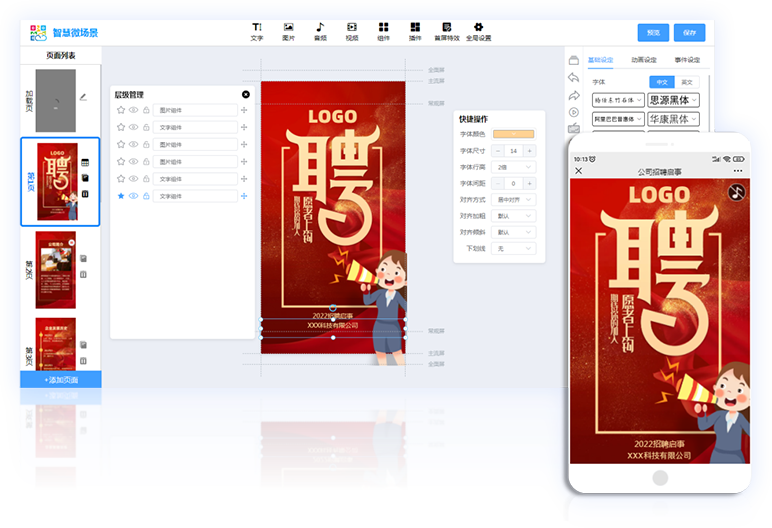Open 全局设置 global settings gear
772x528 pixels.
(478, 31)
